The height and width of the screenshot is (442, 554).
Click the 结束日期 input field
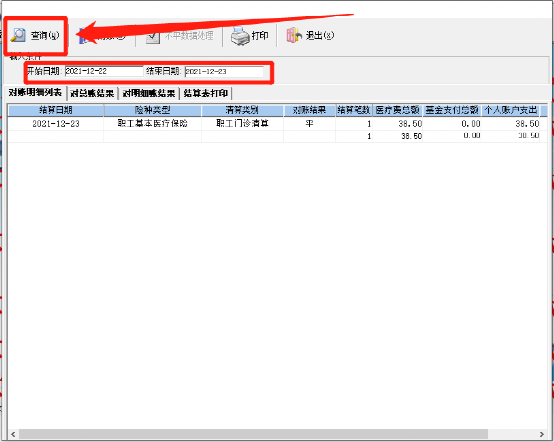(x=224, y=71)
